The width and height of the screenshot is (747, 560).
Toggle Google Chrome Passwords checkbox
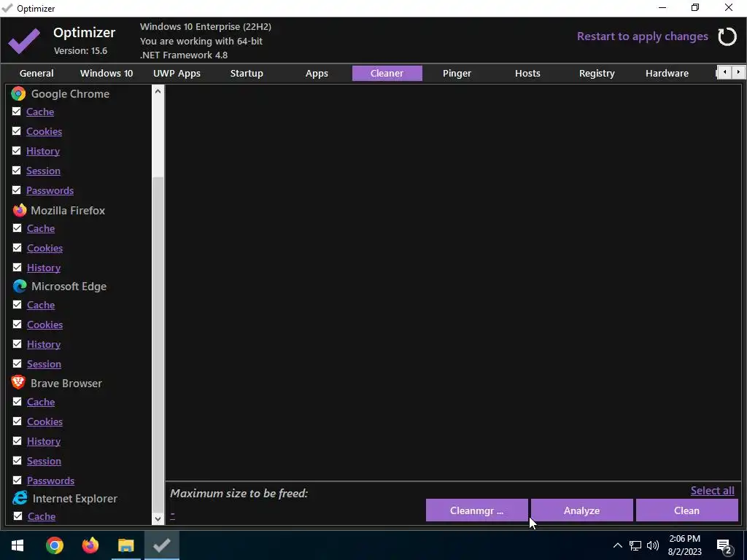point(17,190)
